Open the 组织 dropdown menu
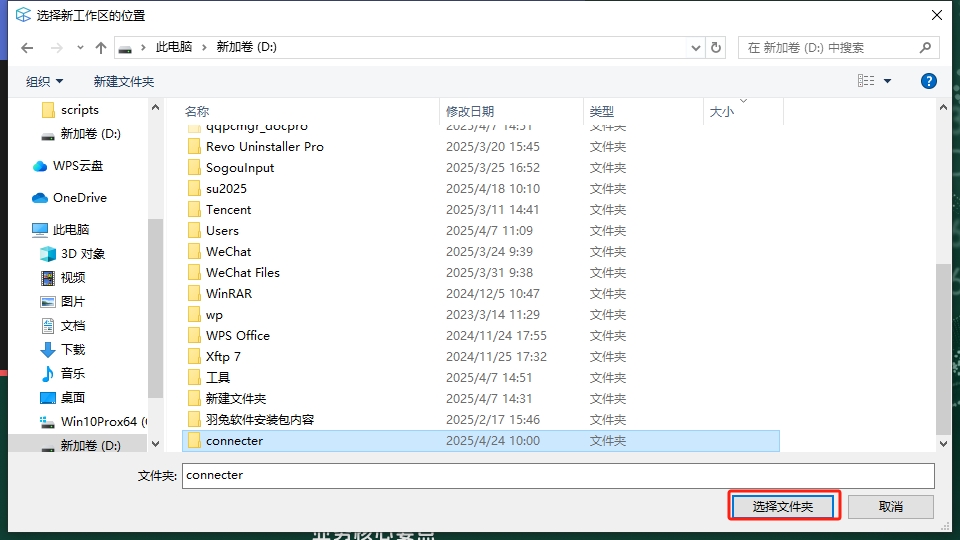Image resolution: width=960 pixels, height=540 pixels. pyautogui.click(x=44, y=82)
